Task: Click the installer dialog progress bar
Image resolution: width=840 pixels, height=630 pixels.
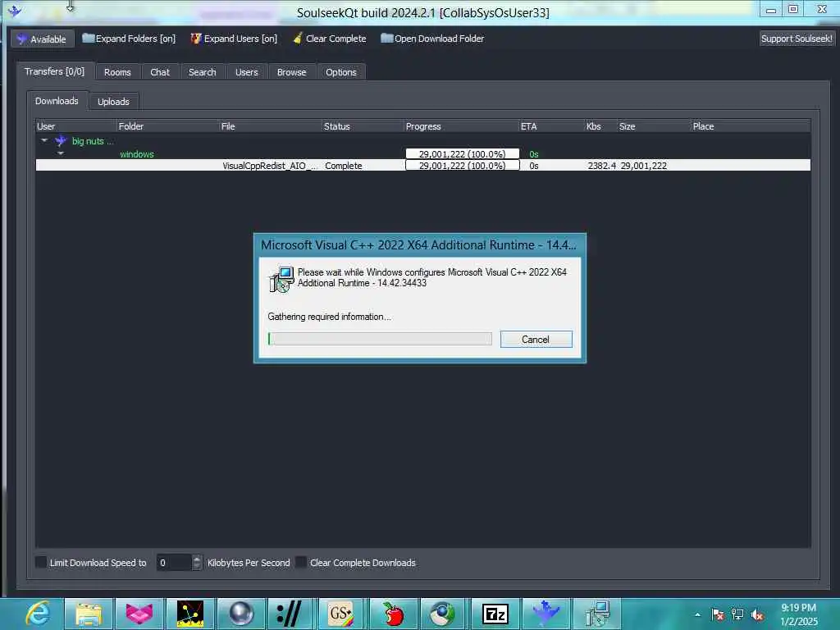Action: tap(380, 339)
